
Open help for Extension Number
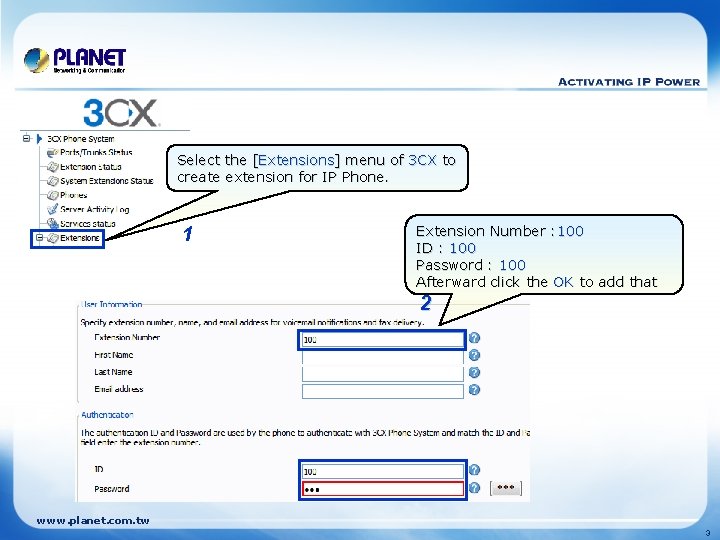pos(474,338)
